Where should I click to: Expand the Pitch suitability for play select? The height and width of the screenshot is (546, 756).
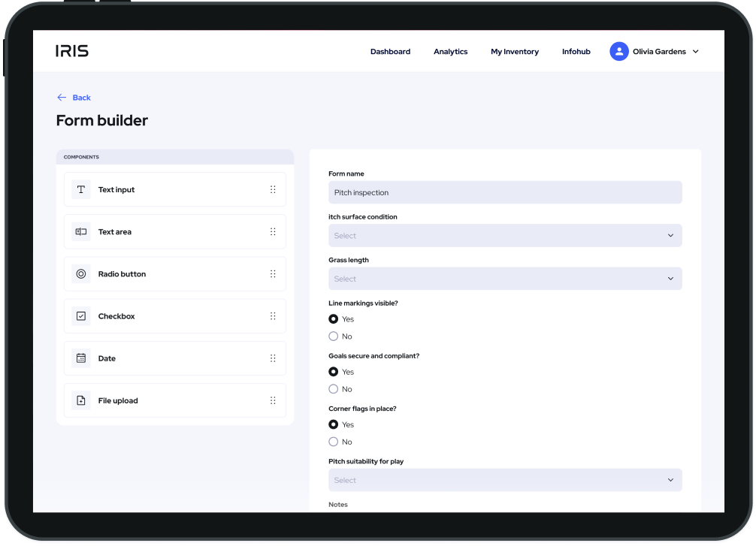tap(505, 480)
